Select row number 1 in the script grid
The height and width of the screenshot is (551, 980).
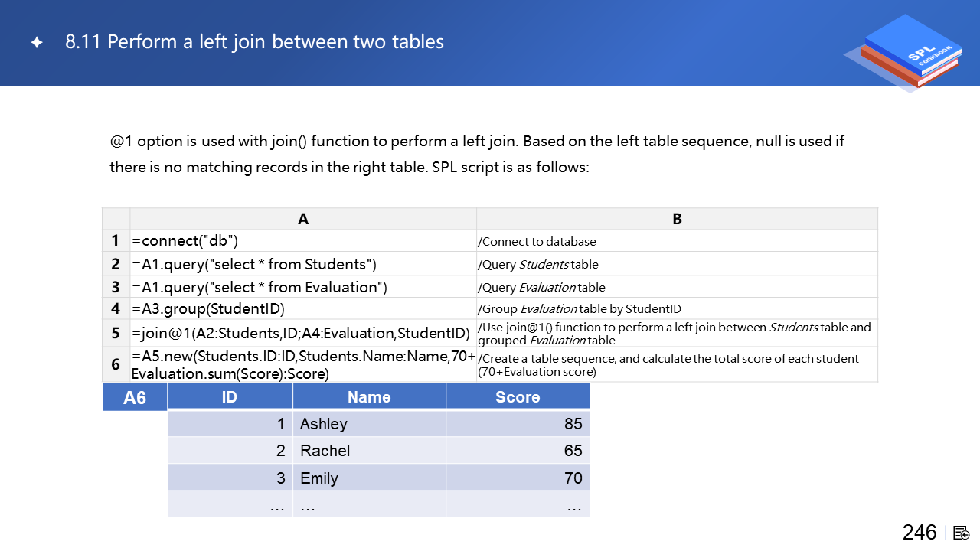coord(116,241)
